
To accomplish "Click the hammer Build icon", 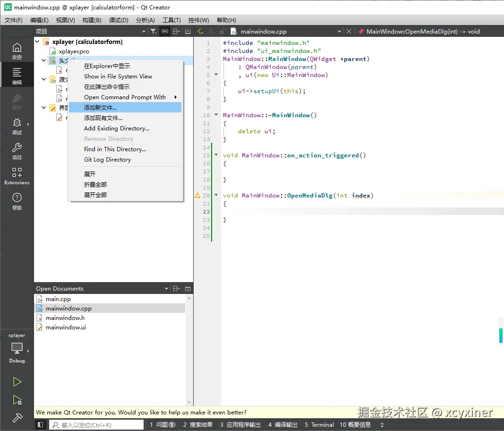I will coord(17,418).
